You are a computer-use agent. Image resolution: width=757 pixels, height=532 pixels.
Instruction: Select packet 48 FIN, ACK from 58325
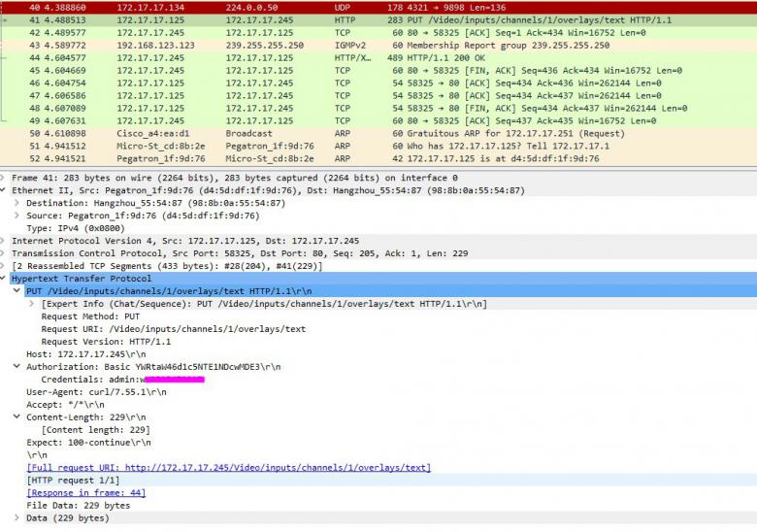click(x=378, y=108)
